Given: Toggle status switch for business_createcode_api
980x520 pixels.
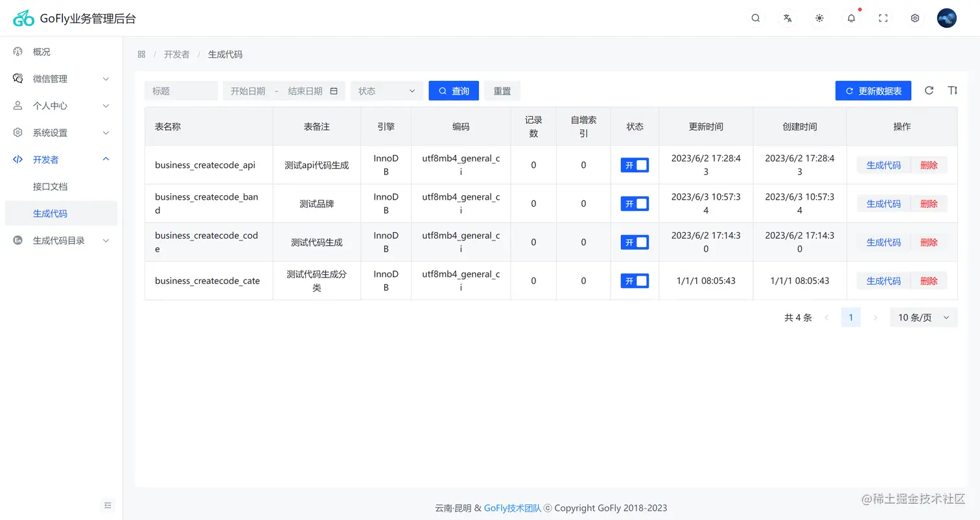Looking at the screenshot, I should pos(635,165).
